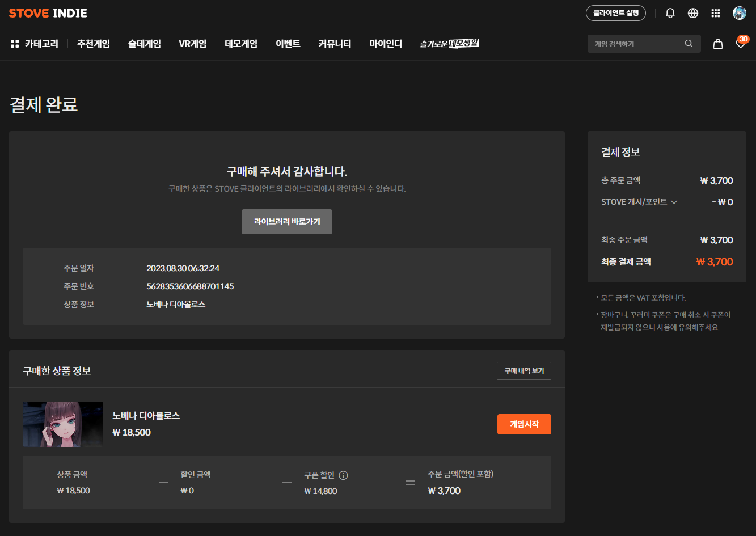
Task: Open the user profile avatar
Action: [739, 13]
